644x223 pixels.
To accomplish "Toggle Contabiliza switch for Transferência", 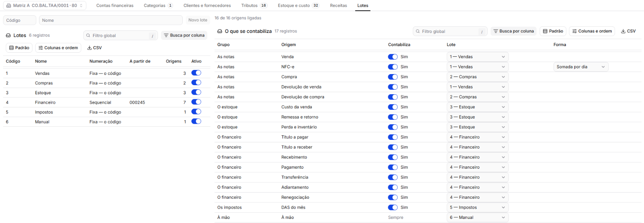I will (393, 177).
